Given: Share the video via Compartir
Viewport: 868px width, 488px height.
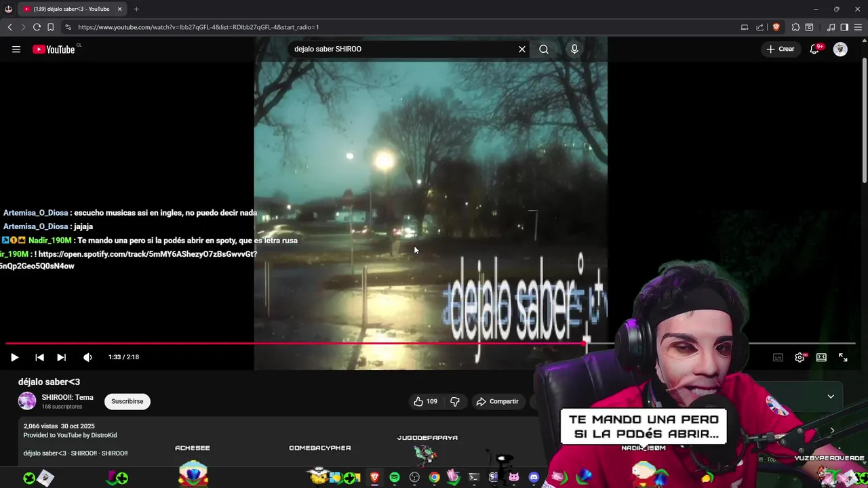Looking at the screenshot, I should tap(497, 401).
